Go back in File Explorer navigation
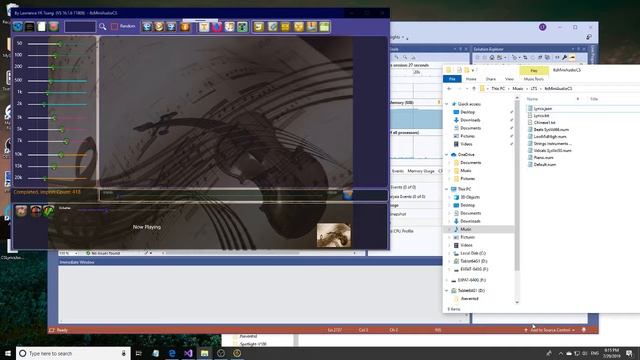This screenshot has height=360, width=640. pyautogui.click(x=449, y=89)
